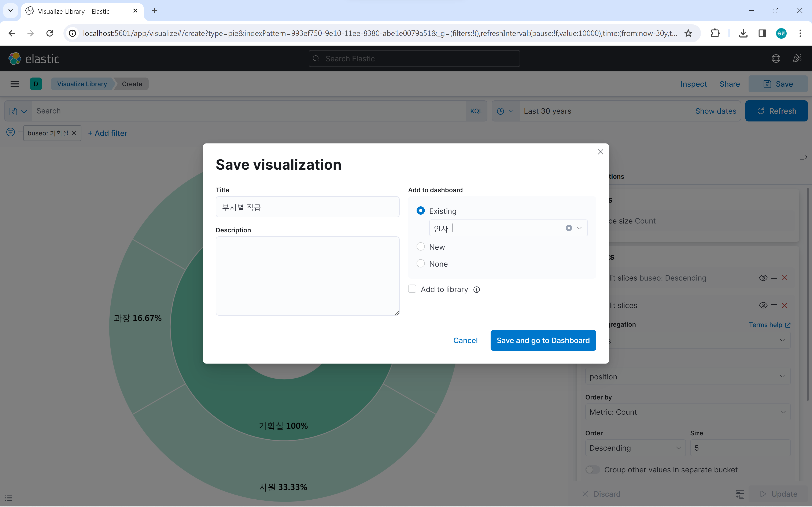
Task: Select the New dashboard radio option
Action: pos(420,247)
